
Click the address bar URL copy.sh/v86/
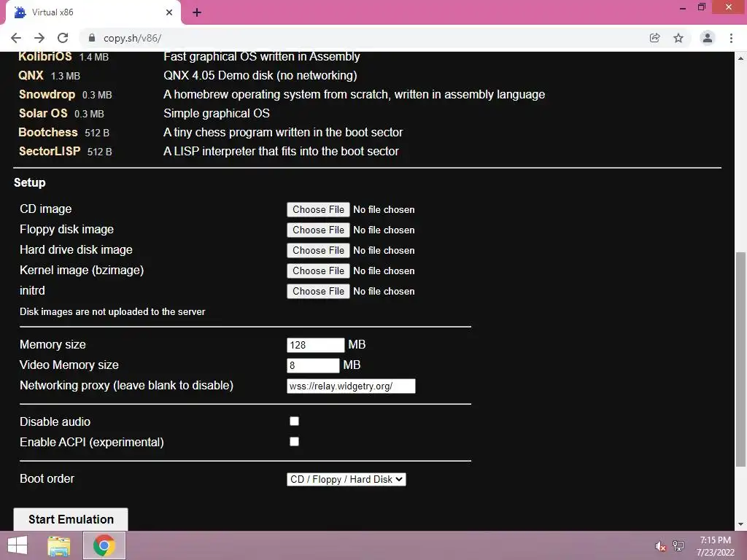click(x=133, y=38)
